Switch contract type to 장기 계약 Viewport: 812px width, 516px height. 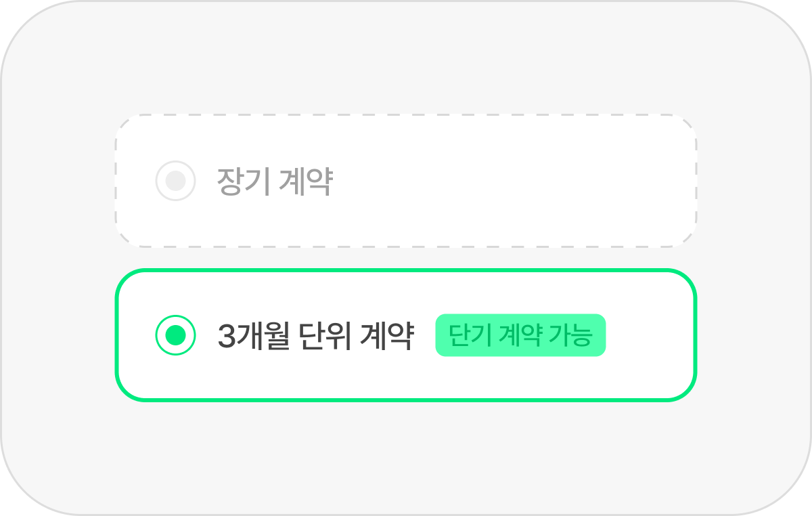click(x=176, y=181)
